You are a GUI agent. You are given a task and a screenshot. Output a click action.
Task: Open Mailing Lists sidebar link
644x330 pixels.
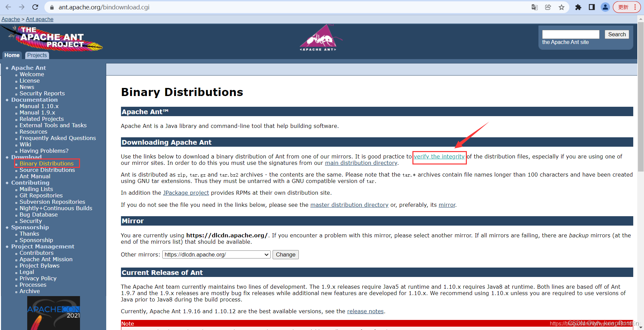click(x=36, y=189)
